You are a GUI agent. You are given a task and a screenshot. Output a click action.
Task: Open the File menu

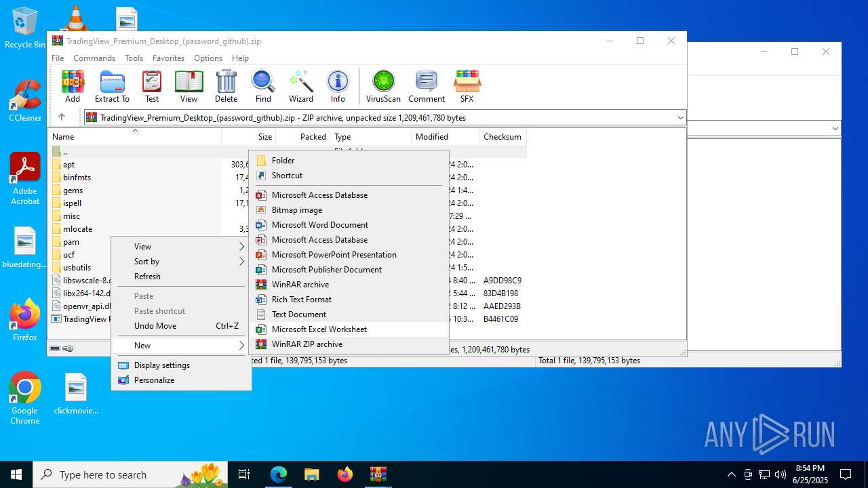pos(58,58)
